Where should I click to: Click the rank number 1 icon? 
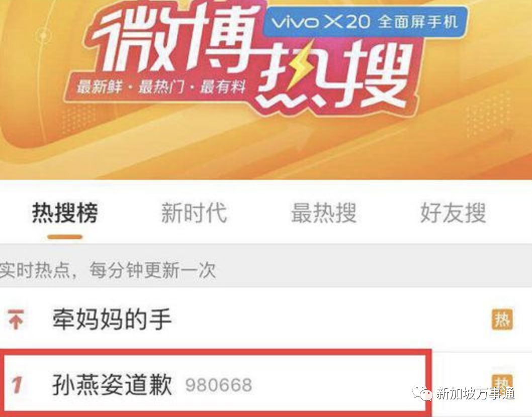pos(17,385)
